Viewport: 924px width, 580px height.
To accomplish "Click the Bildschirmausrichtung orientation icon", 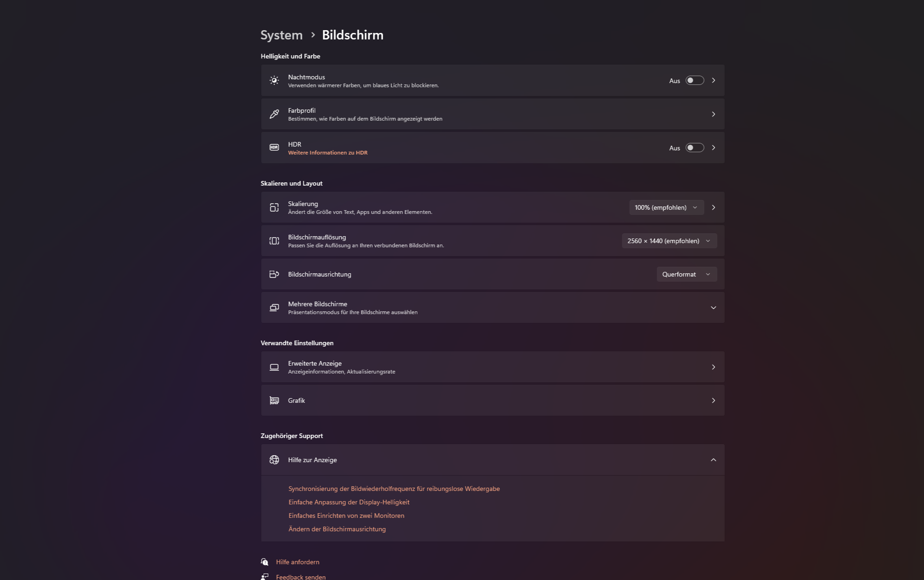I will (x=274, y=274).
